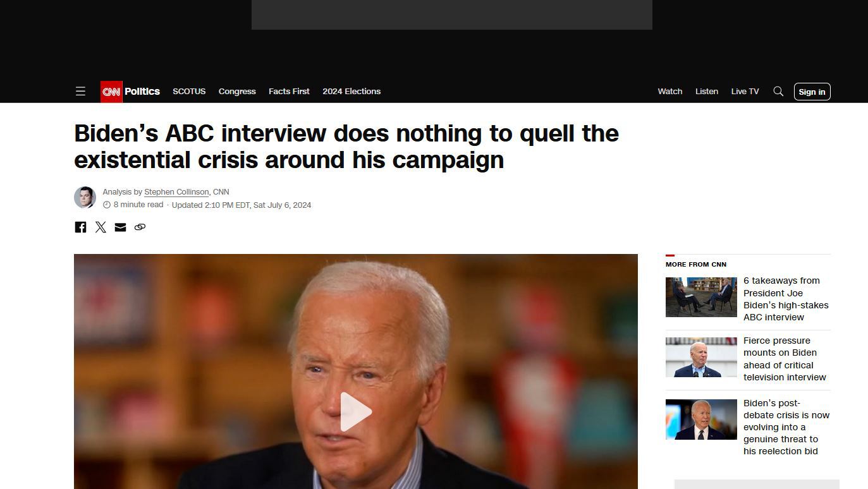868x489 pixels.
Task: Open Biden's post-debate crisis article
Action: [x=786, y=427]
